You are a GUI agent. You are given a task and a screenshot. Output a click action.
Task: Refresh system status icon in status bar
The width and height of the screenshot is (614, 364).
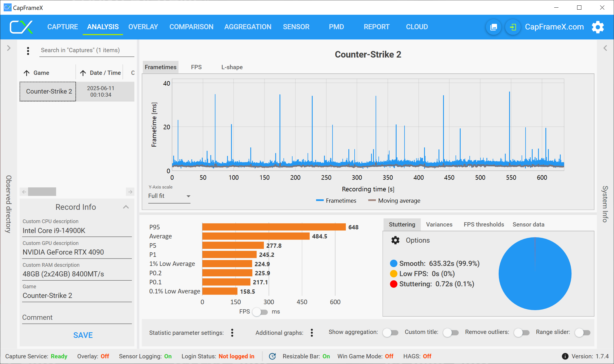click(272, 356)
